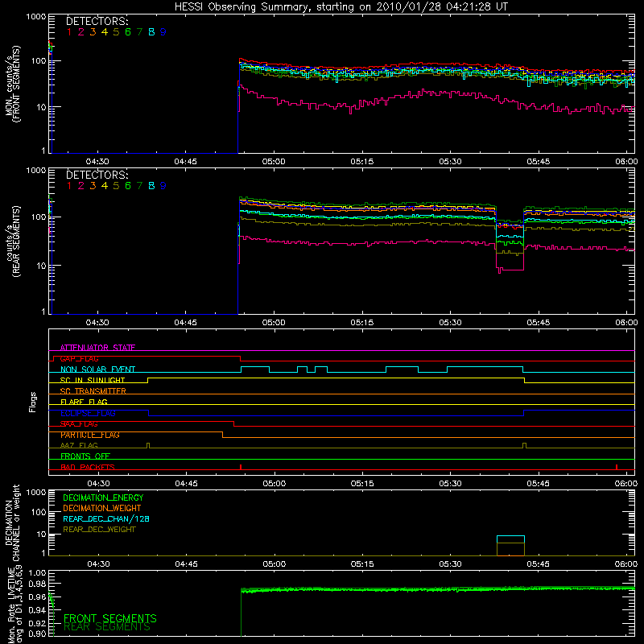Viewport: 644px width, 644px height.
Task: Select olive detector 5 in front segments legend
Action: [x=116, y=32]
